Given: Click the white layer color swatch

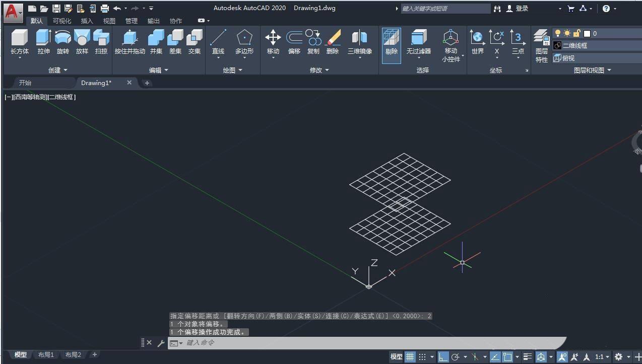Looking at the screenshot, I should pos(587,33).
